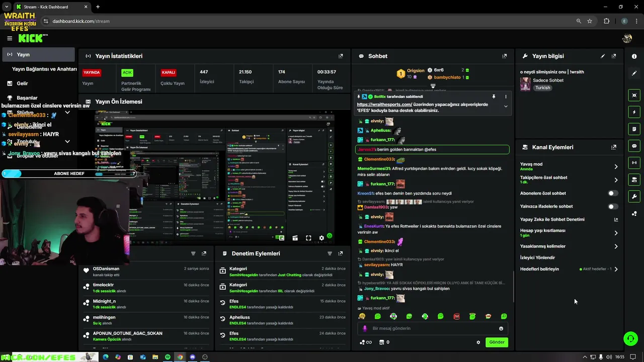Screen dimensions: 644x362
Task: Click the Turkish language tag
Action: (x=543, y=87)
